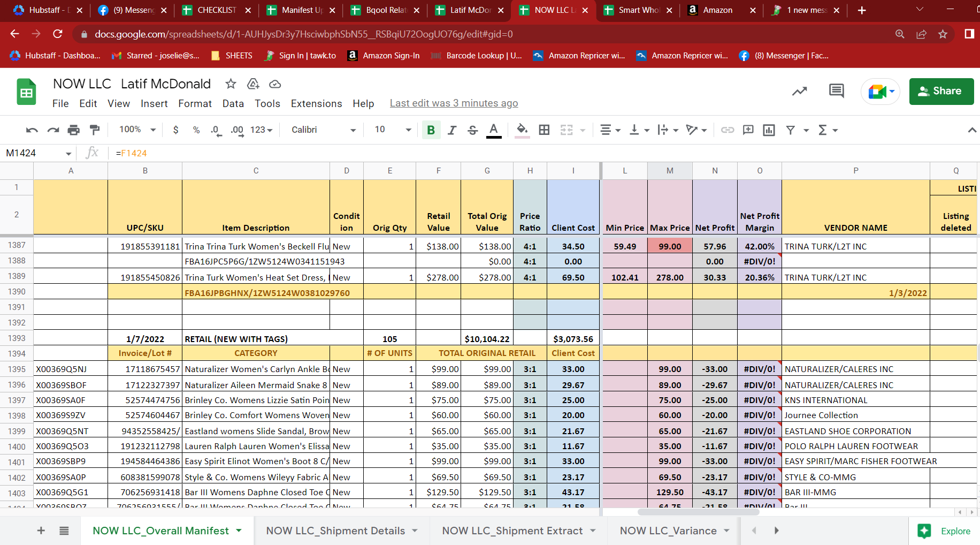
Task: Open font size 10 dropdown
Action: (393, 130)
